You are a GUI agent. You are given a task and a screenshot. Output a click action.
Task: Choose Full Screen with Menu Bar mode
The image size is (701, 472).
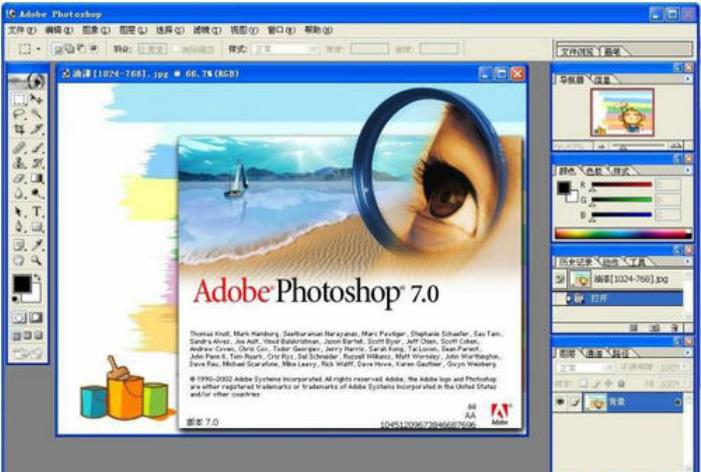tap(28, 336)
